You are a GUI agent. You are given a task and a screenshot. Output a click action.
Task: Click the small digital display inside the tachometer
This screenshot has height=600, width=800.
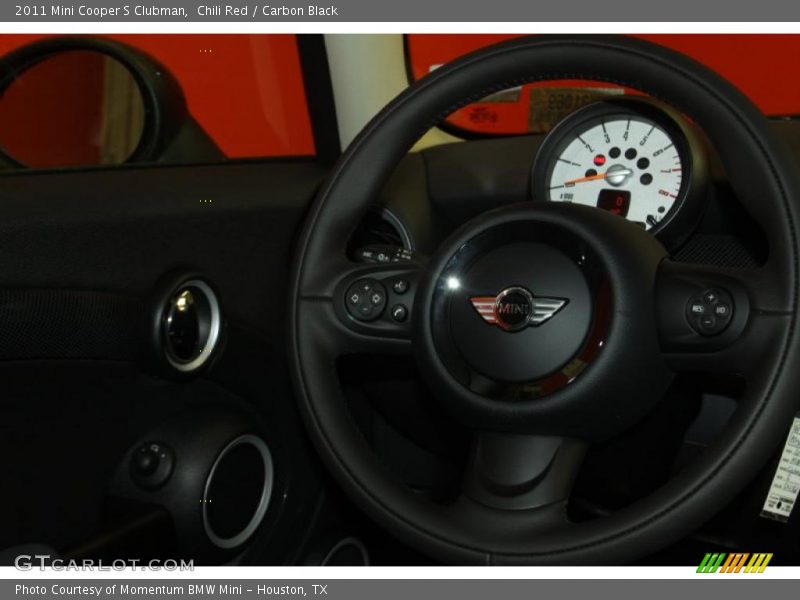(x=612, y=202)
